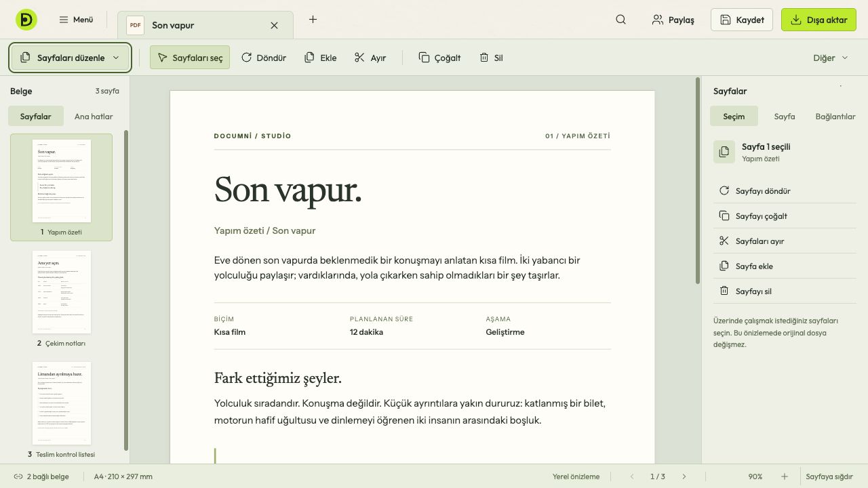Image resolution: width=868 pixels, height=488 pixels.
Task: Switch to the Ana hatlar tab
Action: click(94, 116)
